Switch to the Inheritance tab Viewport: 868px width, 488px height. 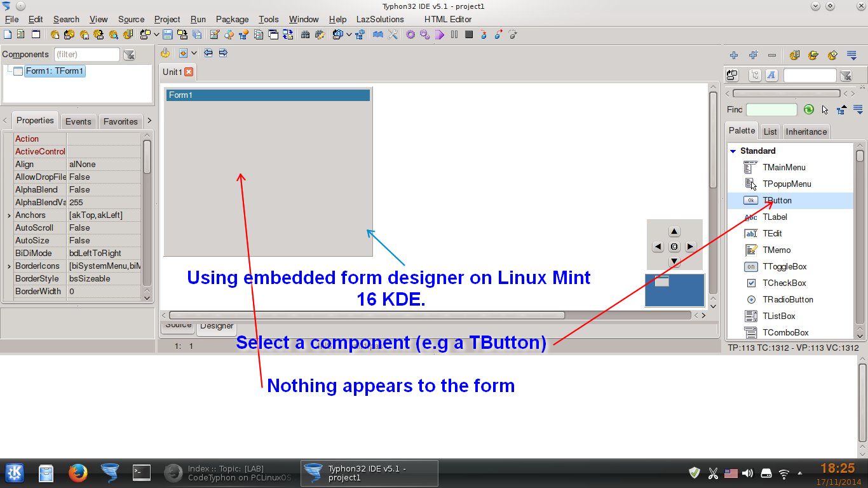(806, 132)
